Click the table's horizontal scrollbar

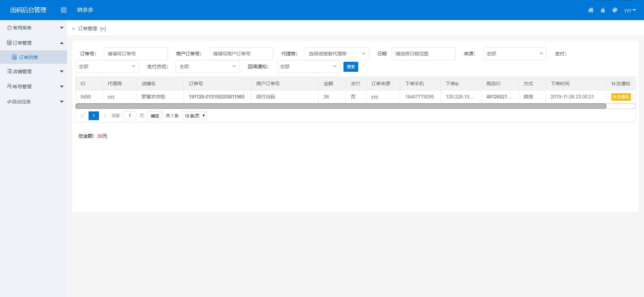(340, 106)
